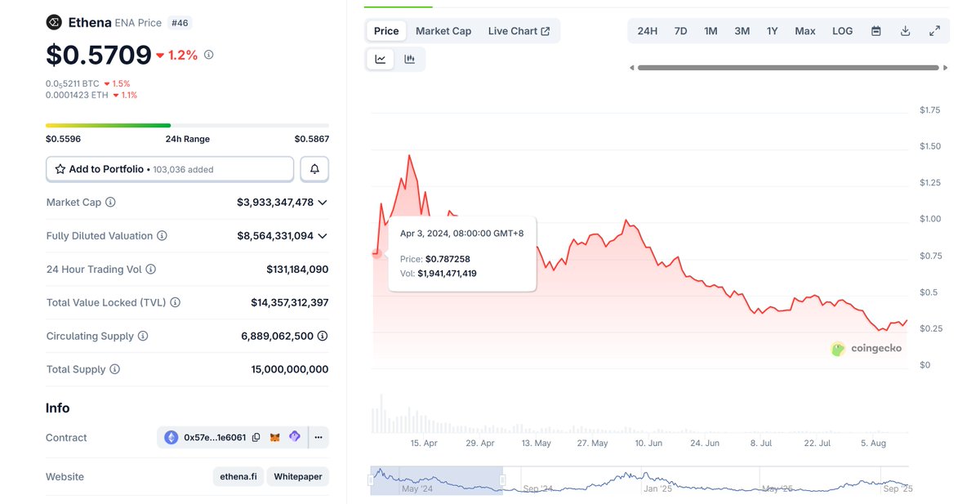Open the chart in fullscreen
The image size is (980, 504).
pyautogui.click(x=934, y=31)
